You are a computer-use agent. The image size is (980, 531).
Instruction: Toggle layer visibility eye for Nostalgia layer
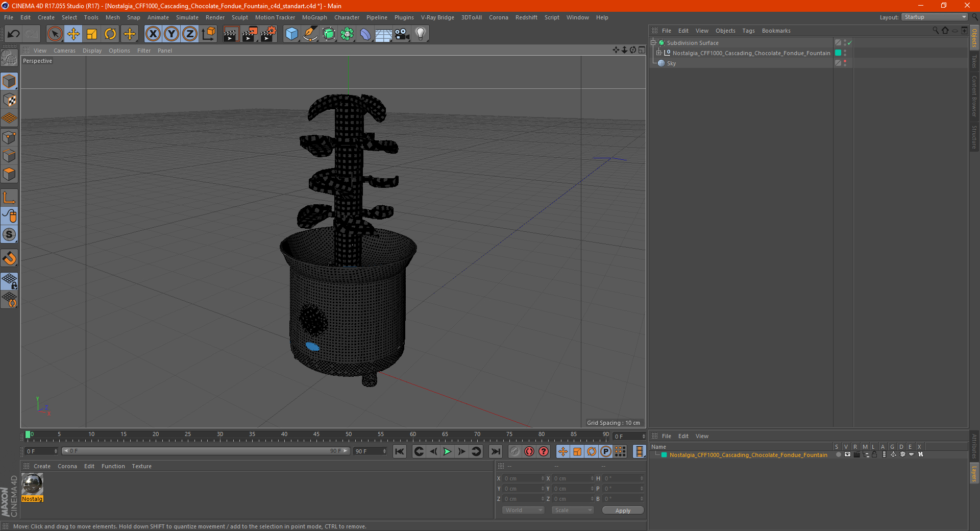point(847,454)
